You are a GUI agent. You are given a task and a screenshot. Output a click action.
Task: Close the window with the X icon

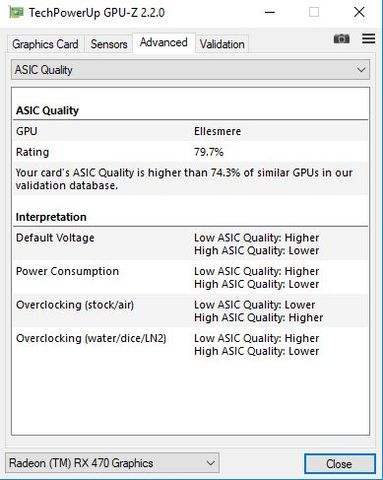pos(359,12)
